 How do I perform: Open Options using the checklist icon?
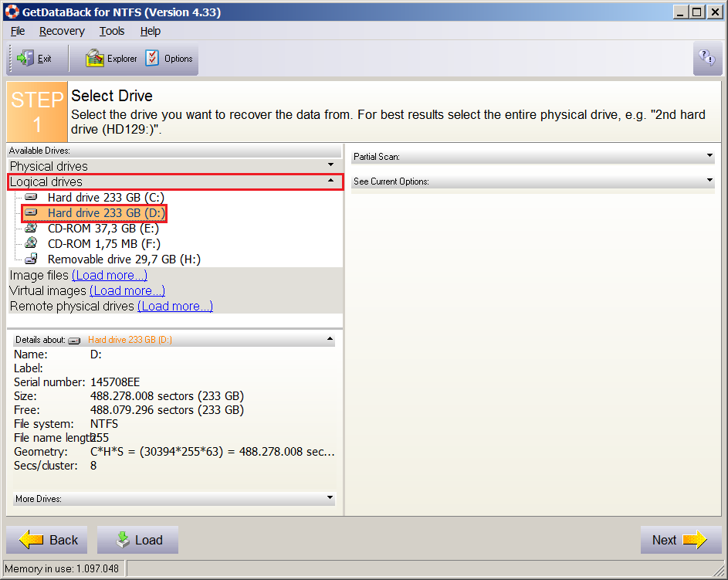click(x=152, y=59)
